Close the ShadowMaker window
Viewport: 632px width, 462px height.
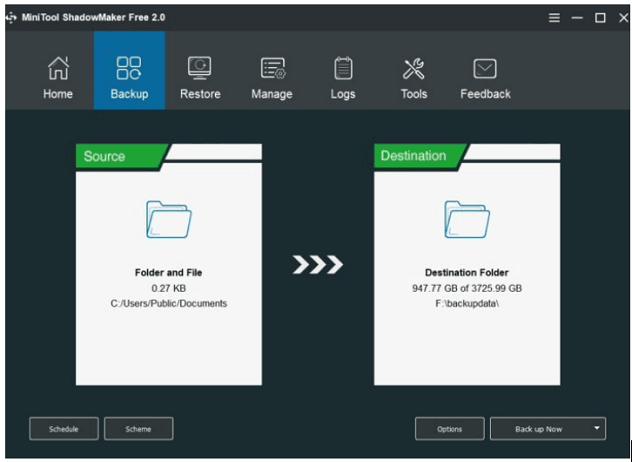(624, 18)
